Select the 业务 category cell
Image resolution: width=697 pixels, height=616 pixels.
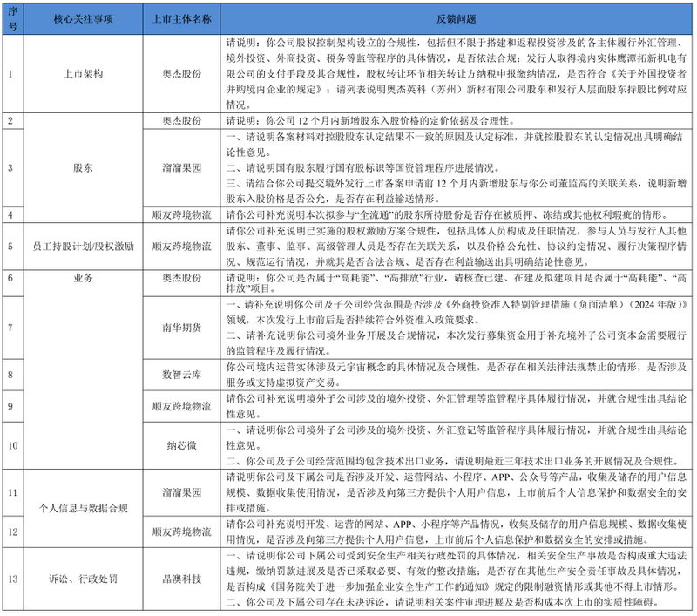tap(83, 369)
